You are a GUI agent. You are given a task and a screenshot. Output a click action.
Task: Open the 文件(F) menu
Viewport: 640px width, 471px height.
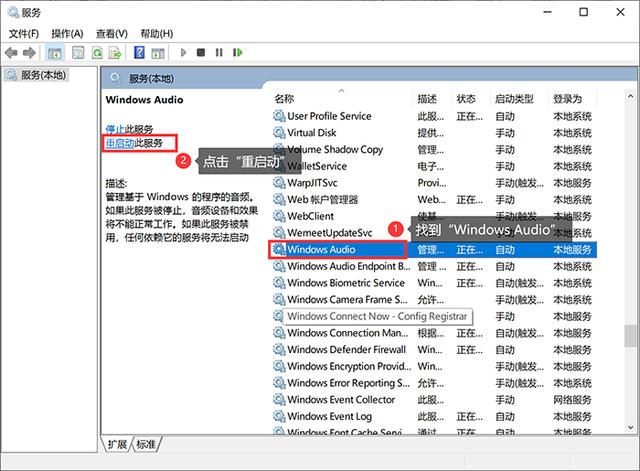(x=24, y=33)
